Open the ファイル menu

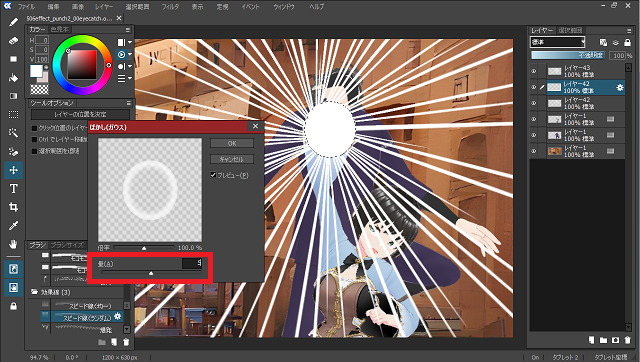point(26,7)
